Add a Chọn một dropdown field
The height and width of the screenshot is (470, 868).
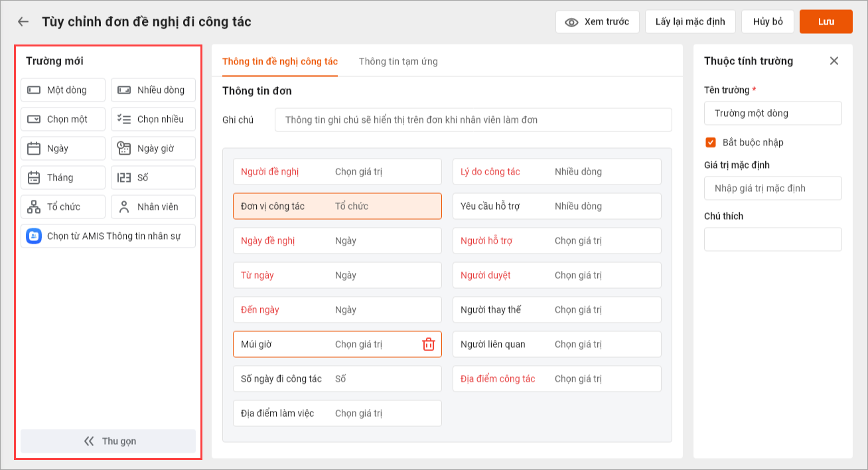[x=63, y=119]
